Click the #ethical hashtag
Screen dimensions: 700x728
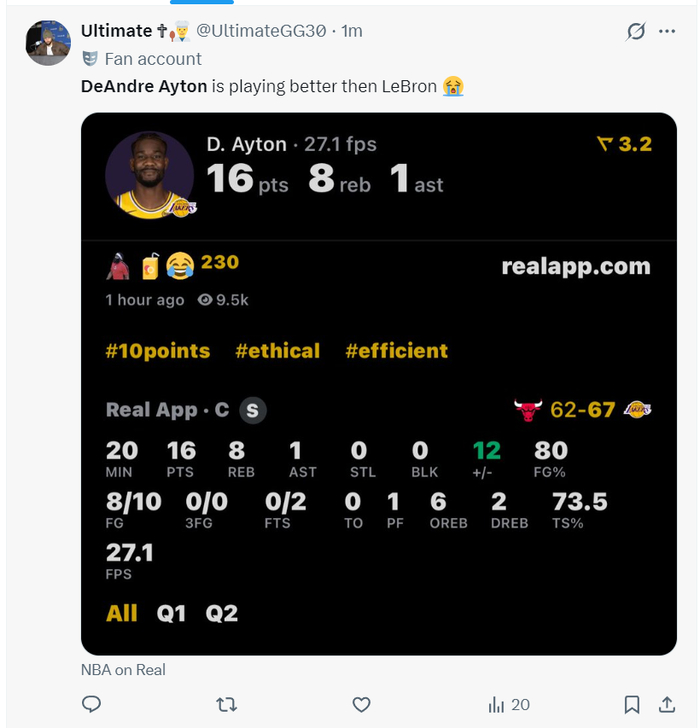(x=277, y=351)
